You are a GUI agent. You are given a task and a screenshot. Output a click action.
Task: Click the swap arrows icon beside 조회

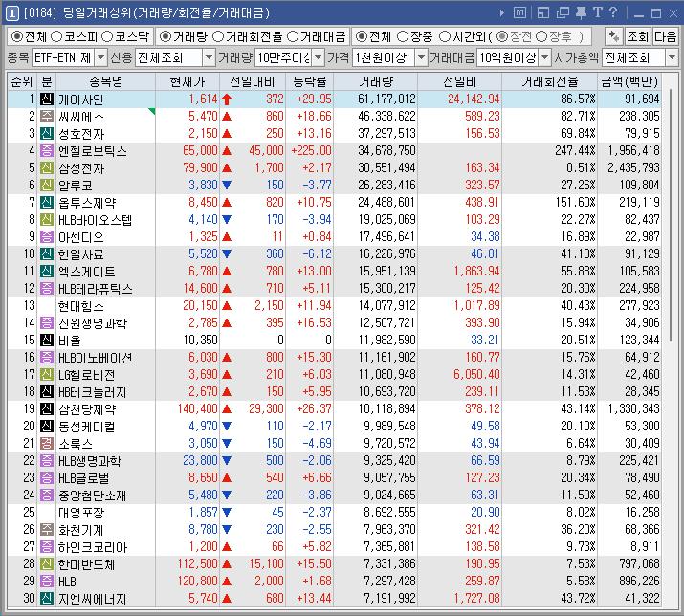614,36
